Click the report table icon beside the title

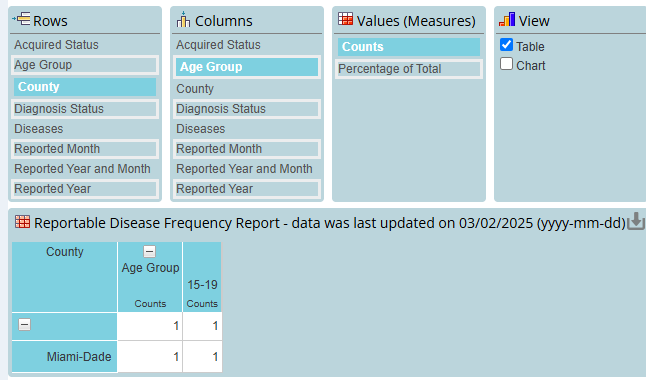22,222
